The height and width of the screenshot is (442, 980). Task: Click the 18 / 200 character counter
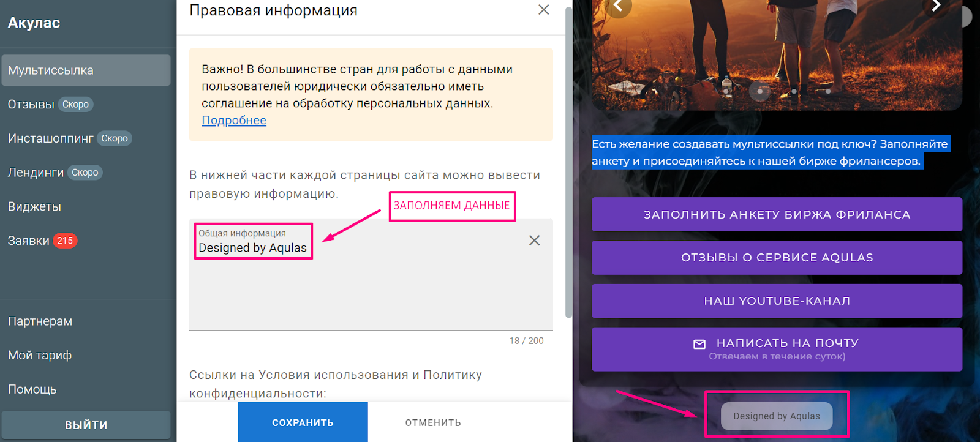tap(527, 341)
